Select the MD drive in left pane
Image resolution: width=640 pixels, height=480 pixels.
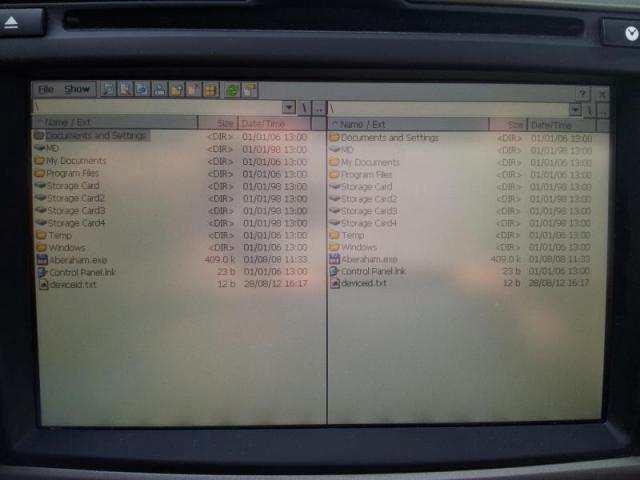pos(47,148)
